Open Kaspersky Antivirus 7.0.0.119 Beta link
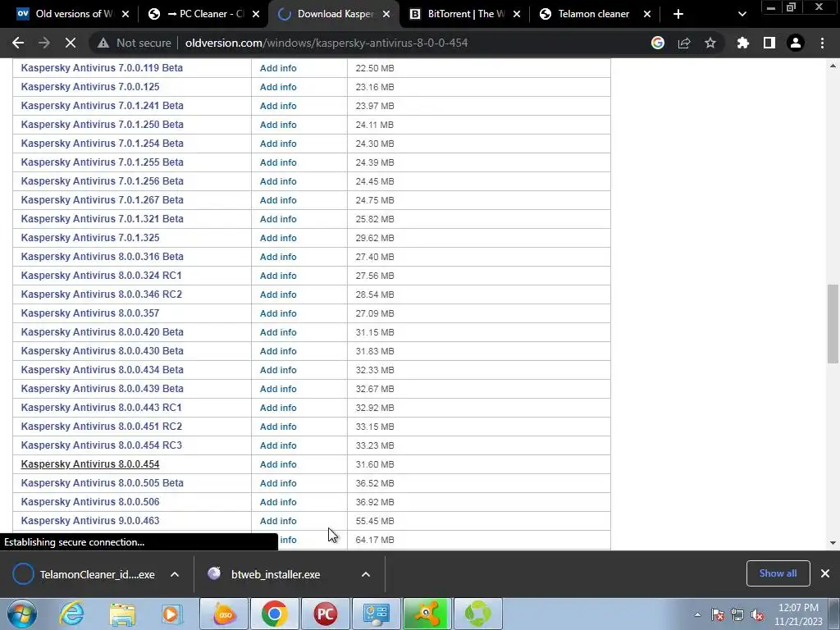 pos(102,68)
